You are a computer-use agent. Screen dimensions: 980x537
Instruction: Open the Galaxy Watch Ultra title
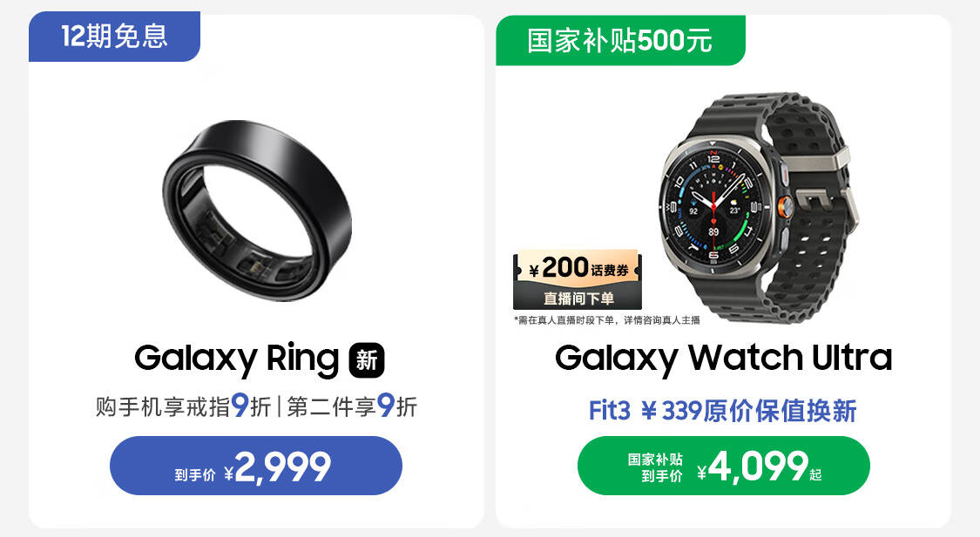724,358
